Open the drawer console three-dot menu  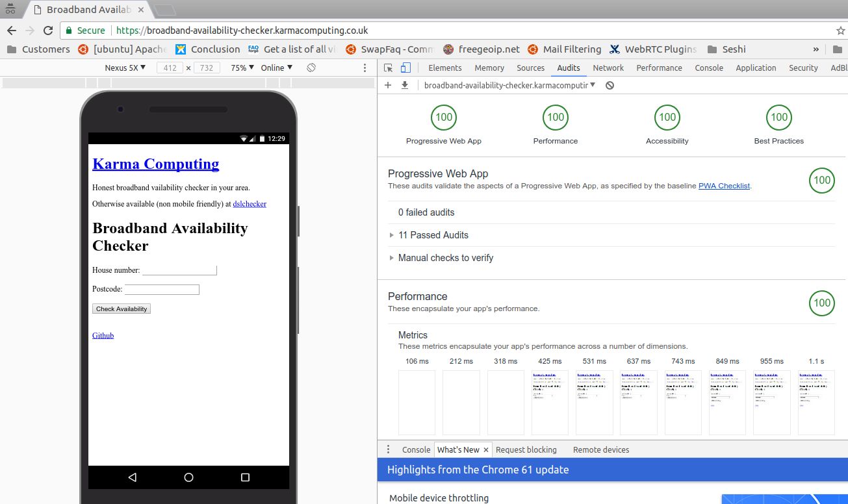coord(387,449)
